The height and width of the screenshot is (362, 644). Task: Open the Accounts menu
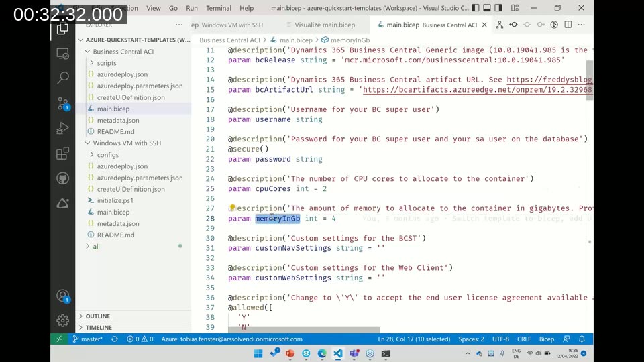(x=62, y=296)
